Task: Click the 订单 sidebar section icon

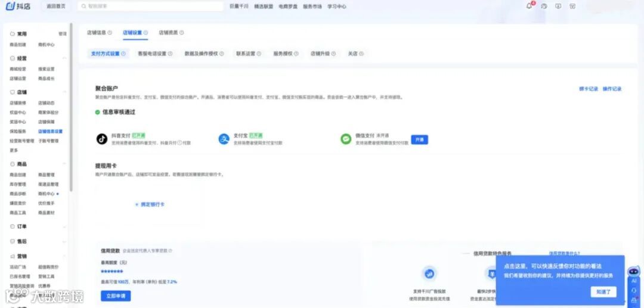Action: pos(13,226)
